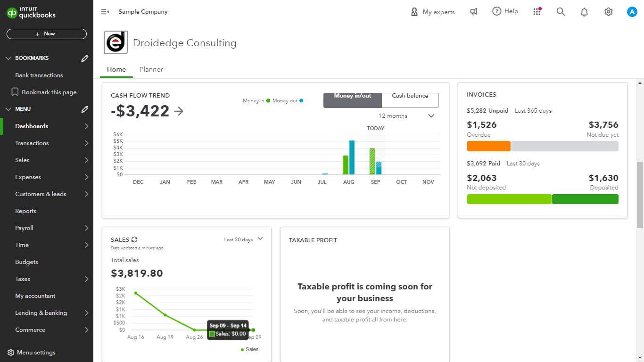
Task: Select the Planner tab
Action: (151, 69)
